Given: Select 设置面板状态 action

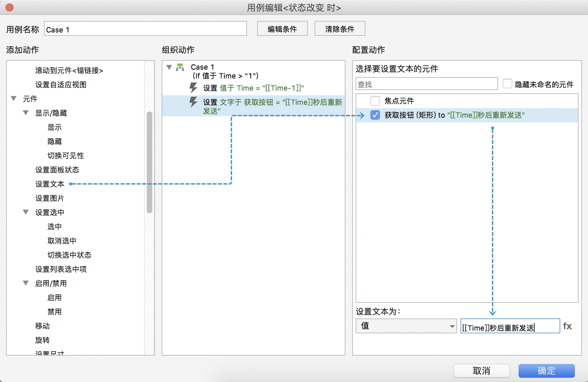Looking at the screenshot, I should coord(57,170).
